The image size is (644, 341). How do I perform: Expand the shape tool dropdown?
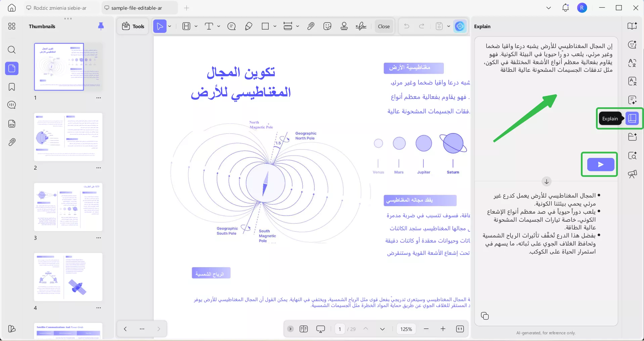[275, 26]
